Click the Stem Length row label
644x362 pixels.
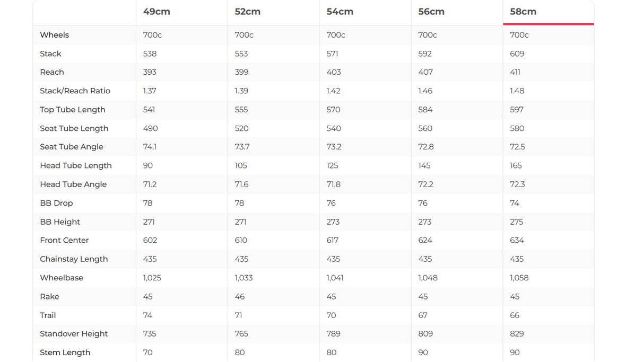pos(65,352)
